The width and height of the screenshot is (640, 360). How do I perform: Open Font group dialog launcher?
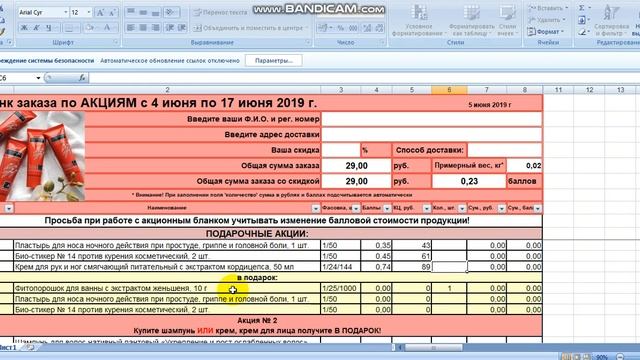[x=116, y=42]
